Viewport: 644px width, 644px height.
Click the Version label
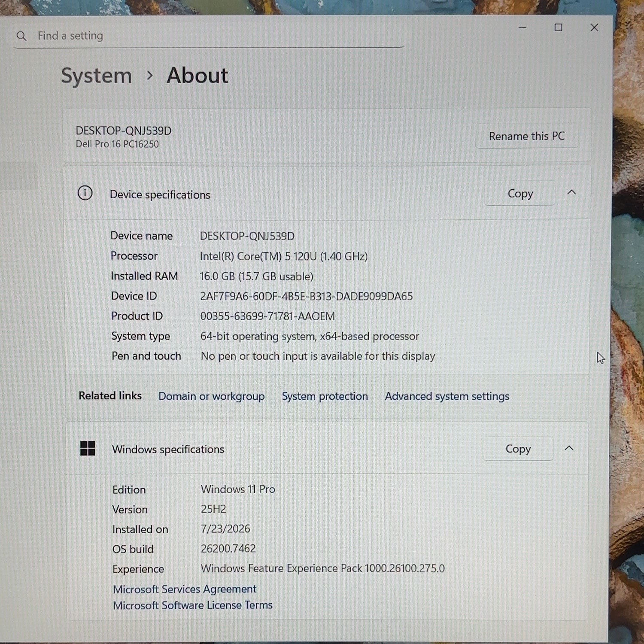click(x=130, y=510)
